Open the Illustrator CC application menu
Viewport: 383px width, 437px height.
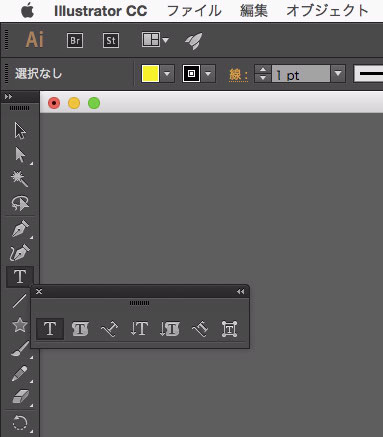[101, 11]
